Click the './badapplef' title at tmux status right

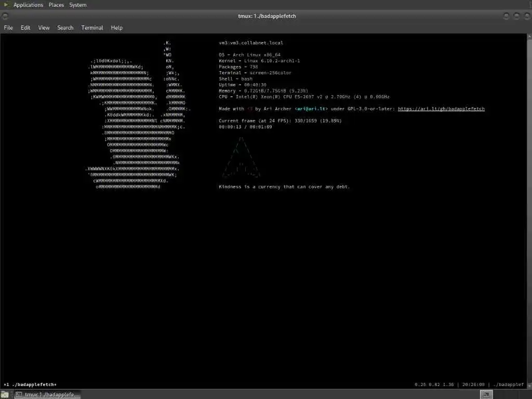click(508, 385)
